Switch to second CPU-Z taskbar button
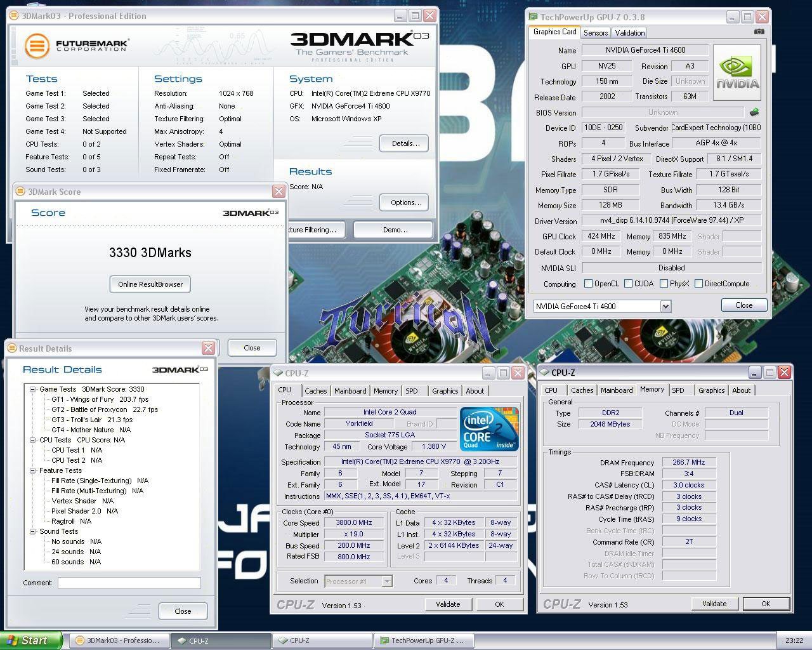This screenshot has width=812, height=650. (x=322, y=640)
